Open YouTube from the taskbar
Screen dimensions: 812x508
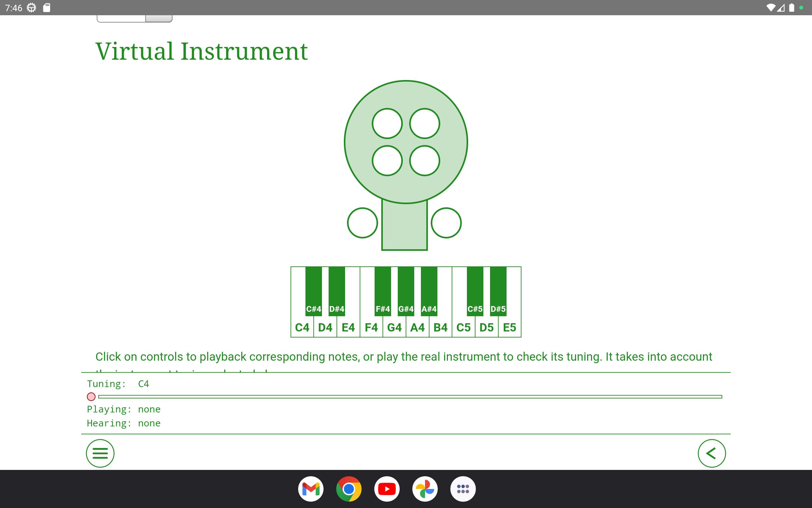(387, 489)
